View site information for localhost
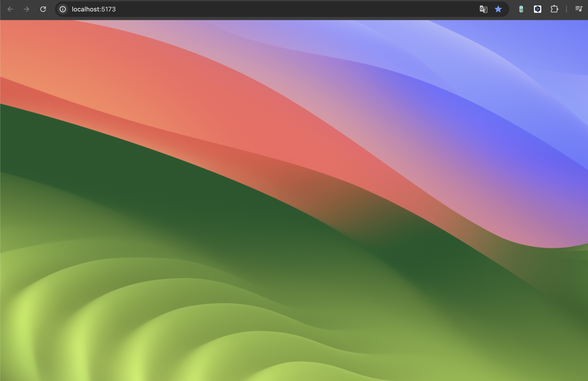The height and width of the screenshot is (381, 588). [63, 9]
